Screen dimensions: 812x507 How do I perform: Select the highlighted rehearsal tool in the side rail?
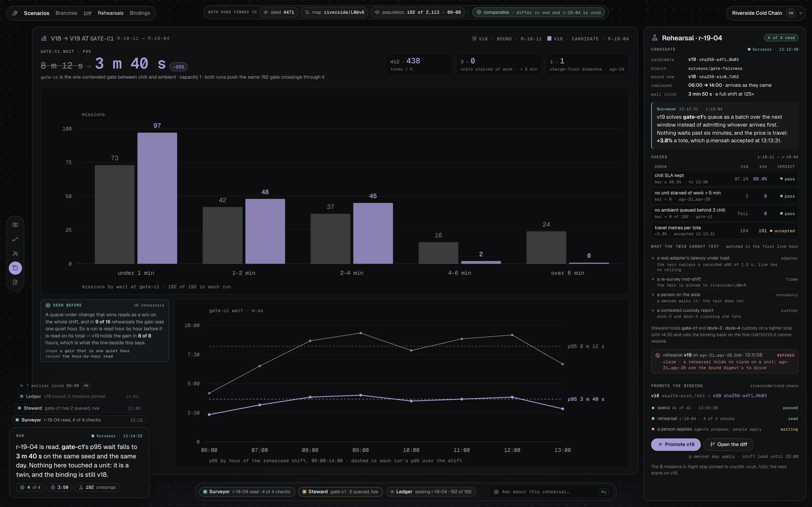tap(15, 268)
